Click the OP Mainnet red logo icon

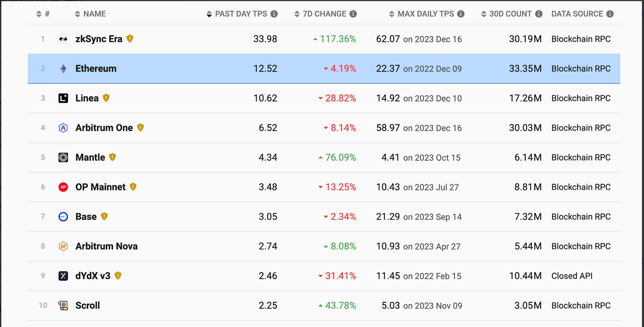coord(63,187)
